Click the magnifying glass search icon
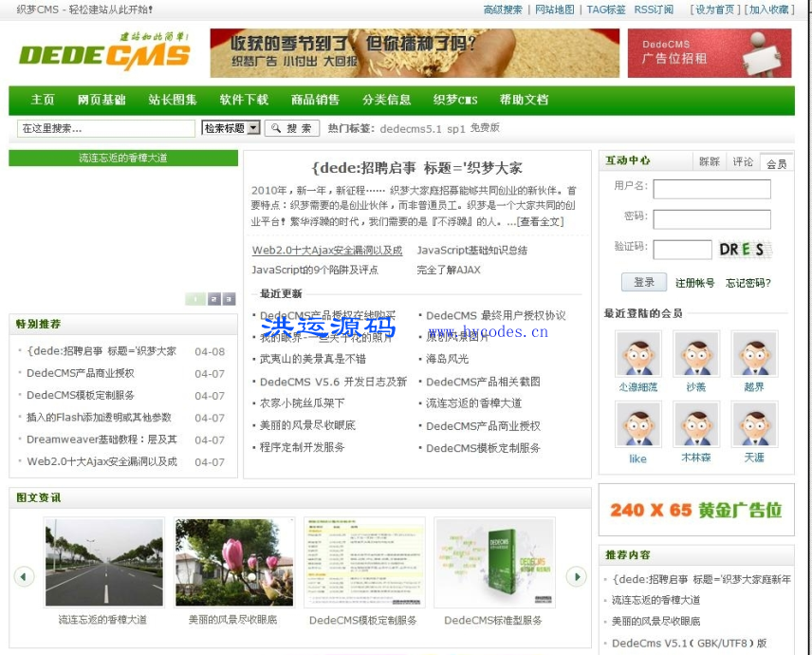The image size is (812, 655). pos(276,127)
